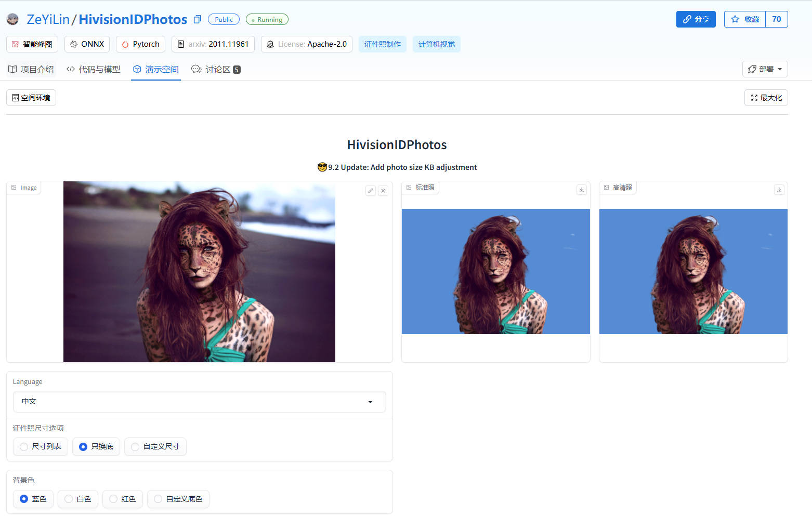Click the ZeYiLin username link
The width and height of the screenshot is (812, 517).
[48, 19]
